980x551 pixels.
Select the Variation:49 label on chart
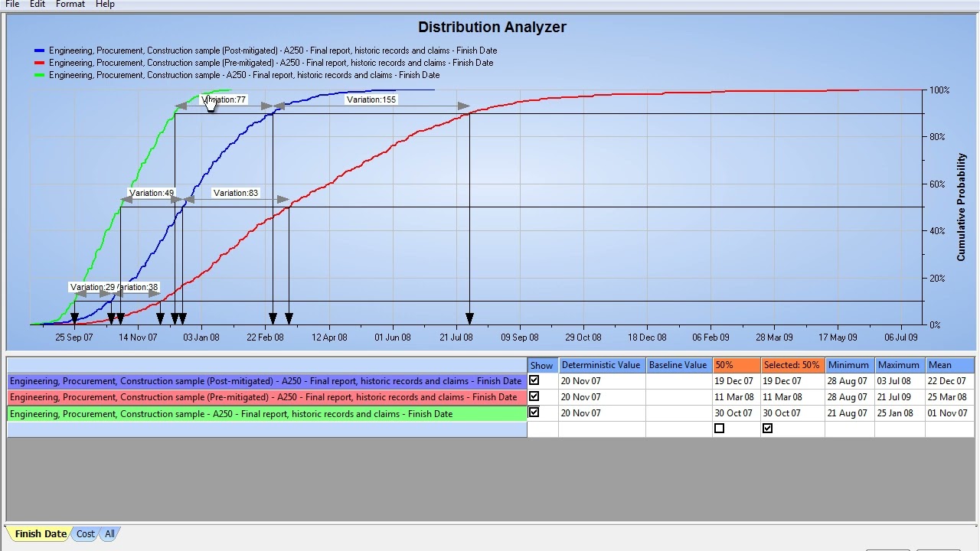tap(152, 193)
